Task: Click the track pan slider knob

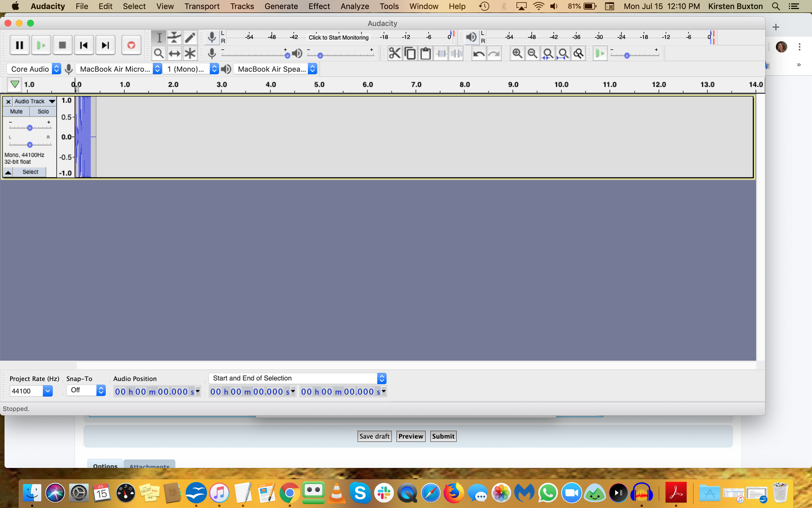Action: pyautogui.click(x=30, y=144)
